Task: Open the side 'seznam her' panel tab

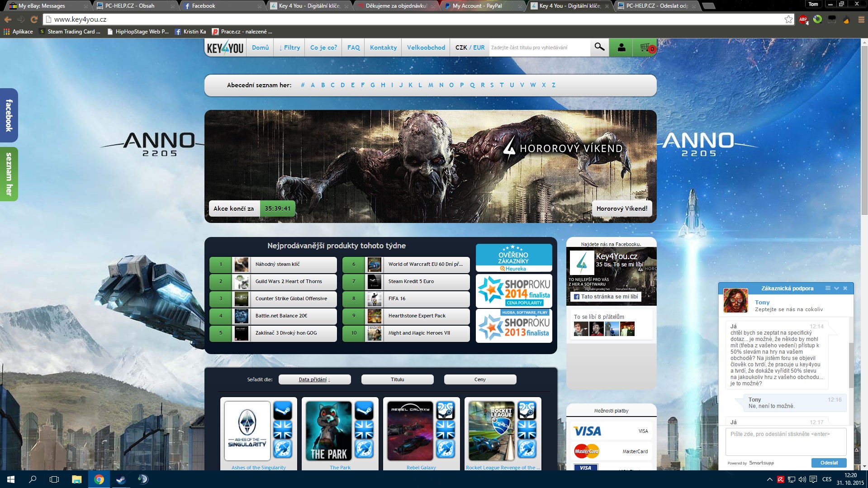Action: coord(9,174)
